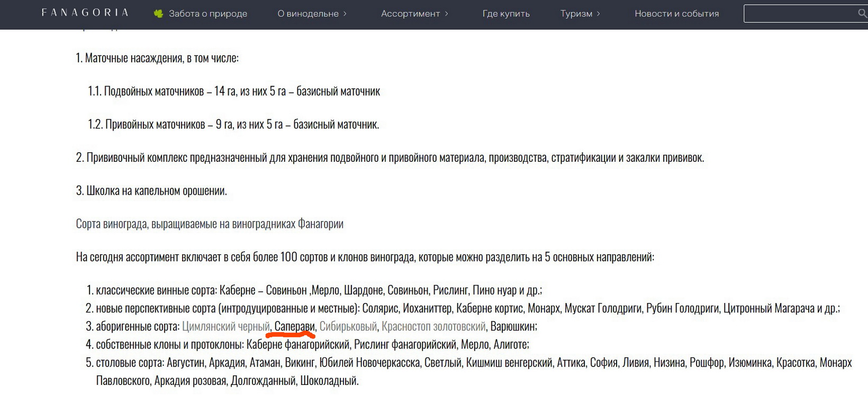Click the sentence starting 'На сегодня ассортимент включает'
The image size is (868, 395).
(365, 257)
